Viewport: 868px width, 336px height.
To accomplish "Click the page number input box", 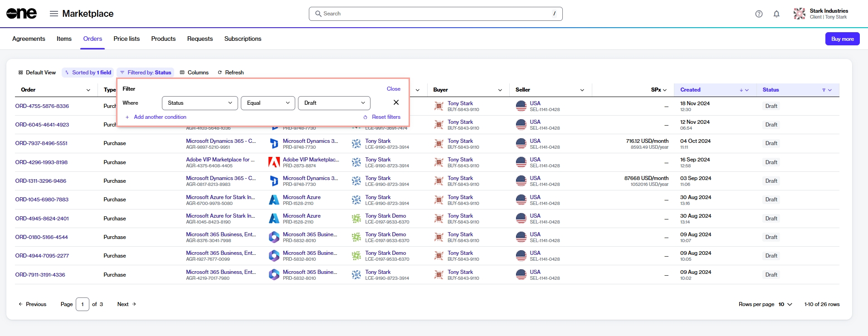I will (x=83, y=304).
